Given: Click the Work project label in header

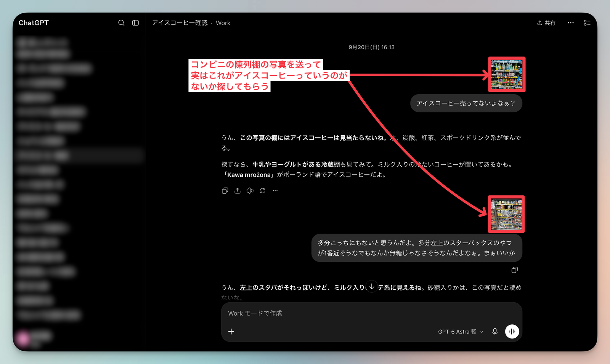Looking at the screenshot, I should (x=223, y=23).
